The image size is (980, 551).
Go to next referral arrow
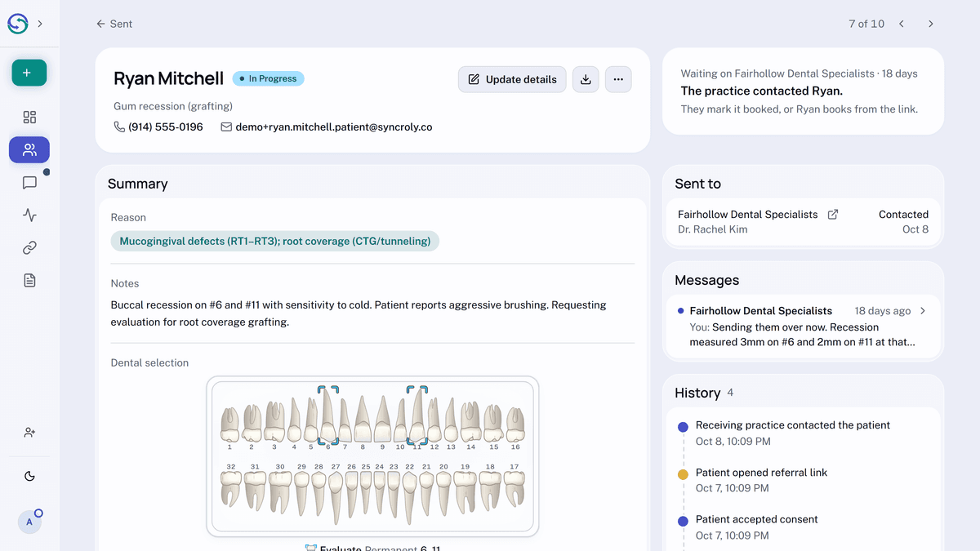[x=931, y=24]
